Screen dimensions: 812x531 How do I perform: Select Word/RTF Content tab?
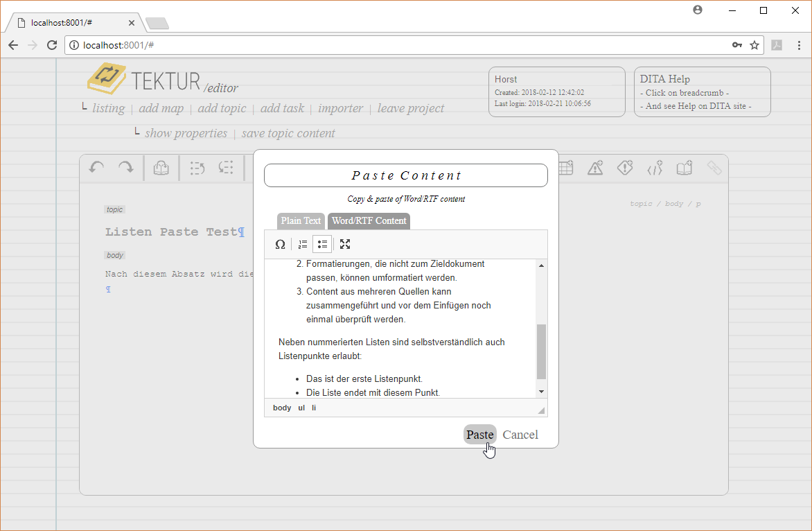[x=369, y=220]
